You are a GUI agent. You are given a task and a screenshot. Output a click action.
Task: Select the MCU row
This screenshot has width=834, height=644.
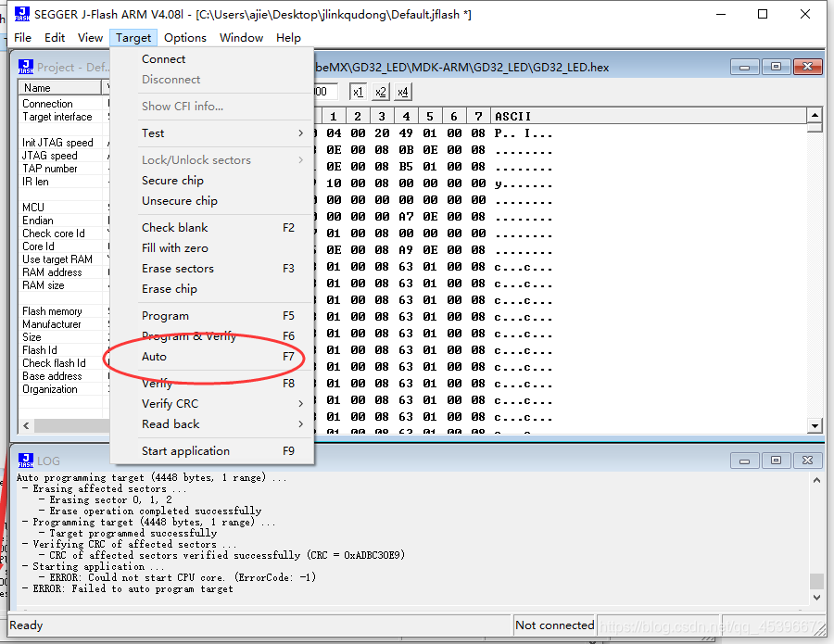click(x=64, y=208)
